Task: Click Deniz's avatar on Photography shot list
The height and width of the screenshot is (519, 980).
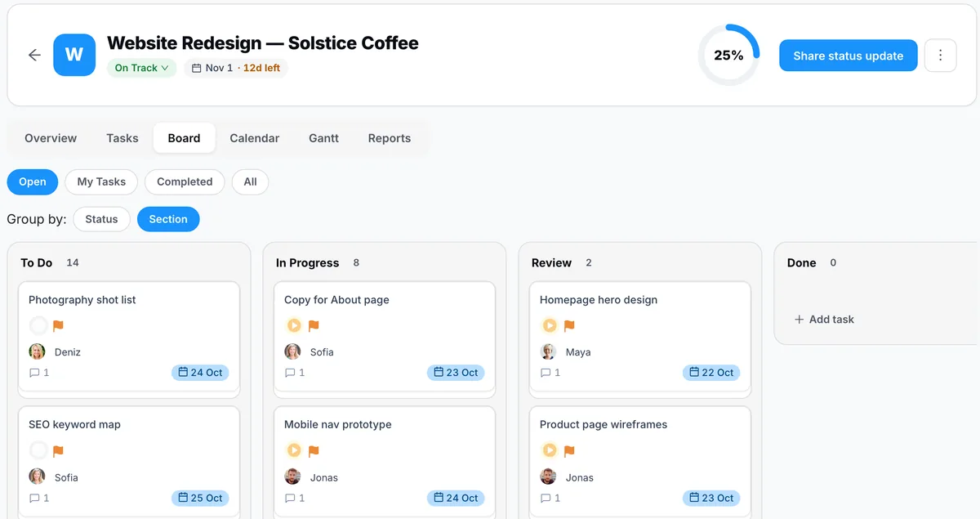Action: click(37, 351)
